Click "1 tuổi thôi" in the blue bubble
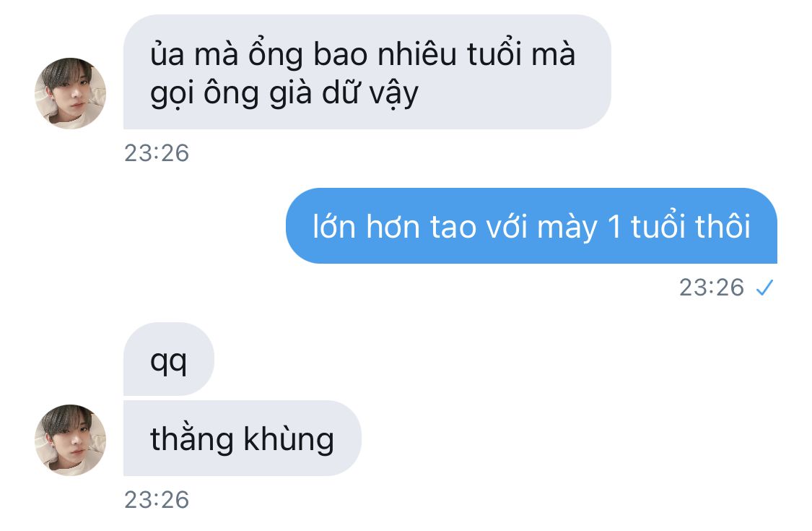Image resolution: width=812 pixels, height=531 pixels. click(679, 227)
